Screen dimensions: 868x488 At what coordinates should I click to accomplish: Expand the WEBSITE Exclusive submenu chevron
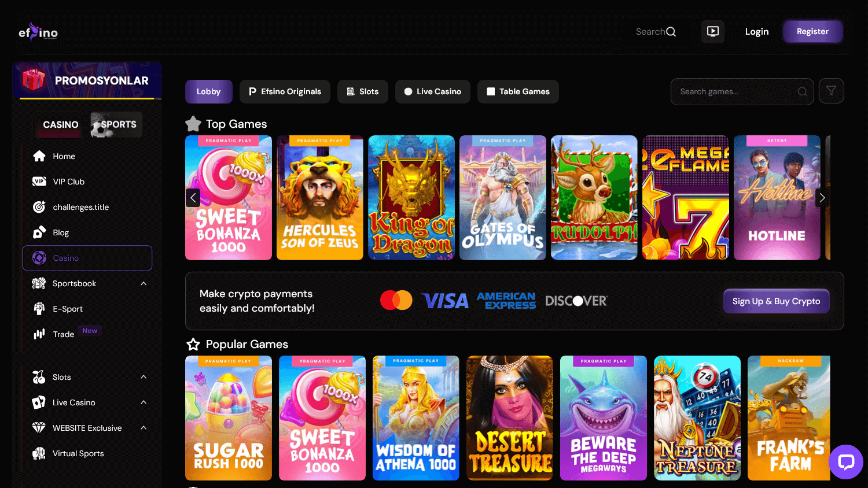pos(144,428)
